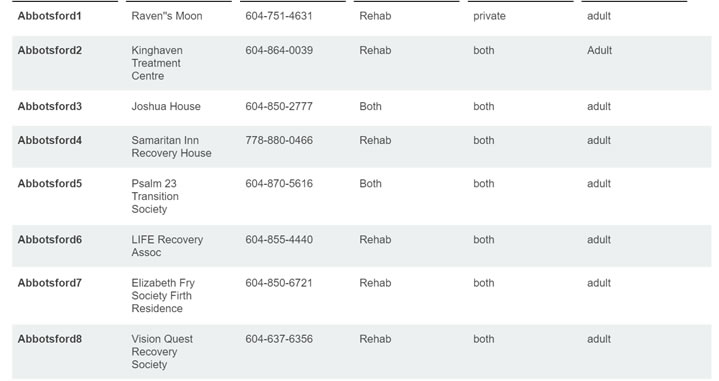Click the Abbotsford6 row label
The height and width of the screenshot is (381, 719).
coord(50,239)
